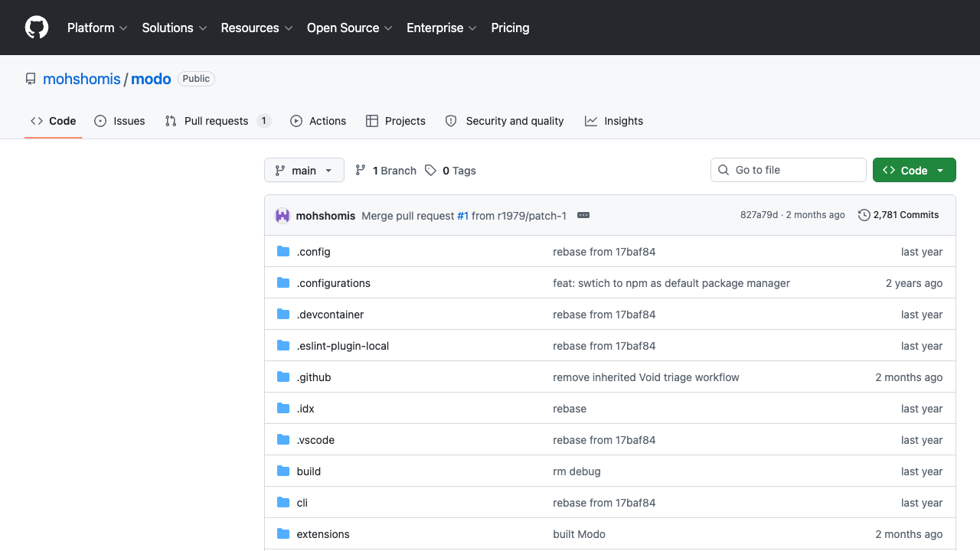The image size is (980, 551).
Task: Expand commit message ellipsis icon
Action: click(x=583, y=216)
